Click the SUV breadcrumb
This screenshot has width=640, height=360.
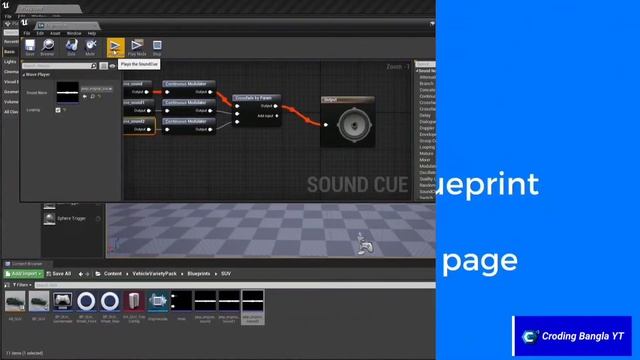click(226, 274)
